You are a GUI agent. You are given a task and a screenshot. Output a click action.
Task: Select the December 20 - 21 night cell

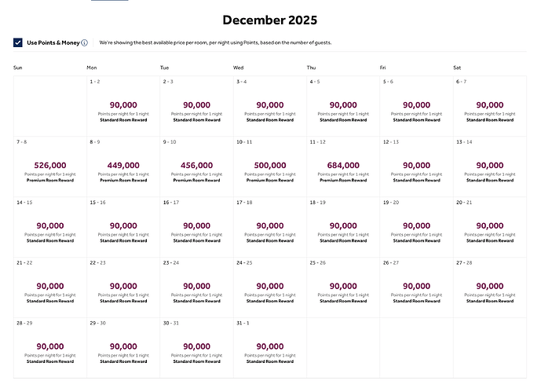490,227
